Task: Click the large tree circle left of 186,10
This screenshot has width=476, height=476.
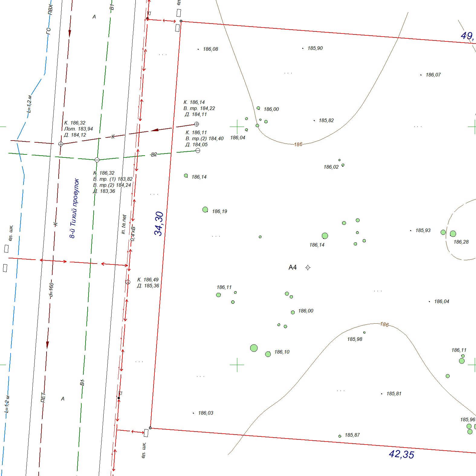Action: (254, 348)
